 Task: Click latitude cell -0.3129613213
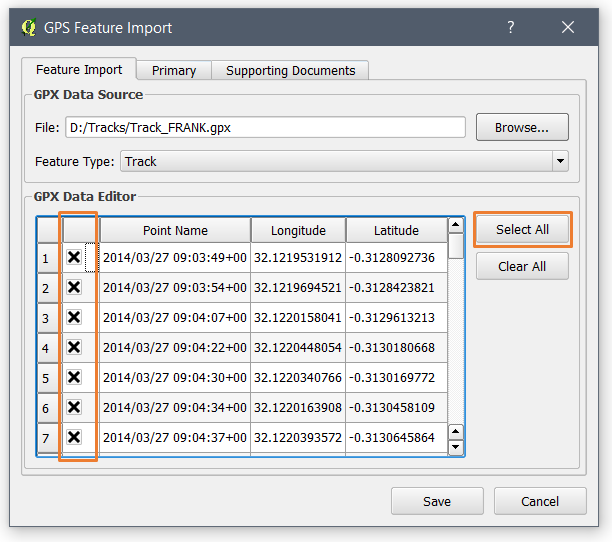[x=397, y=318]
